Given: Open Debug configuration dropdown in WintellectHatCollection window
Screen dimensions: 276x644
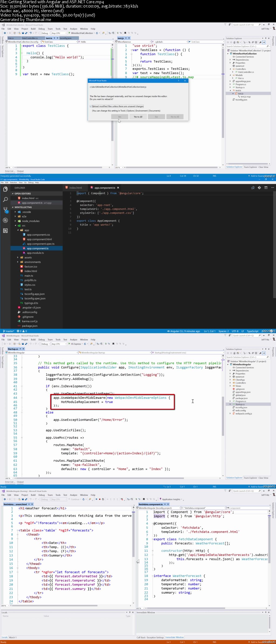Looking at the screenshot, I should pyautogui.click(x=45, y=33).
